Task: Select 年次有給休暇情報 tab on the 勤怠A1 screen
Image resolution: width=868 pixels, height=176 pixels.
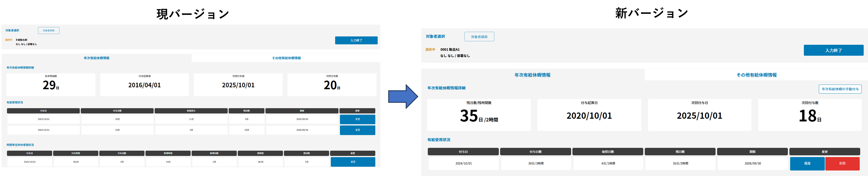Action: [x=532, y=75]
